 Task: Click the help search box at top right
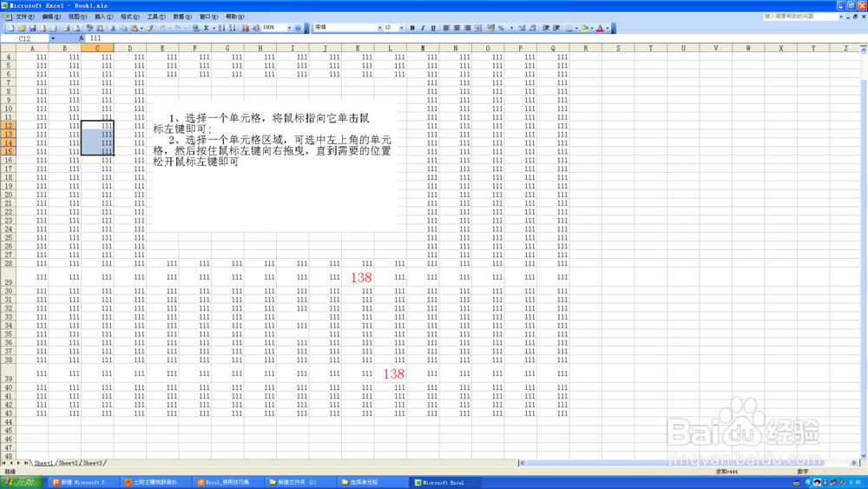(x=803, y=17)
